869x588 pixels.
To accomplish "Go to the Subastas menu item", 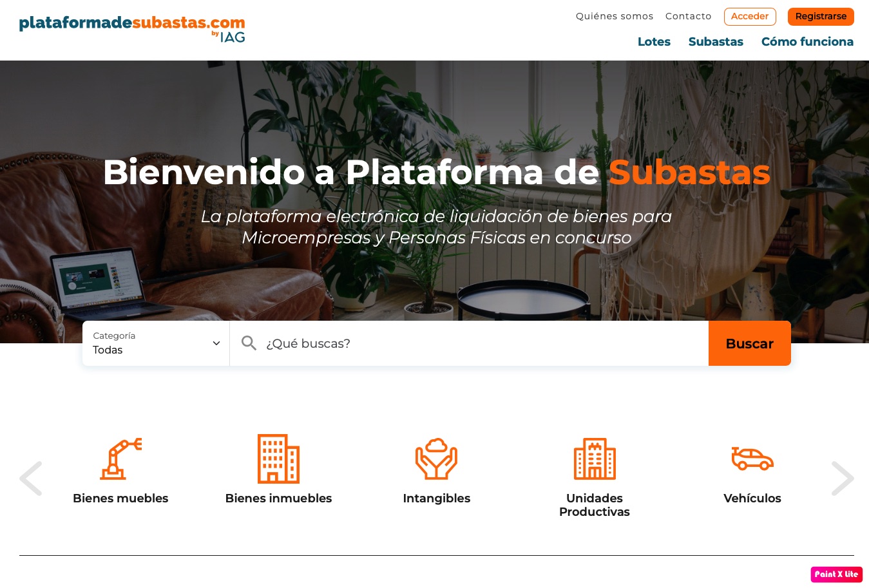I will 716,42.
